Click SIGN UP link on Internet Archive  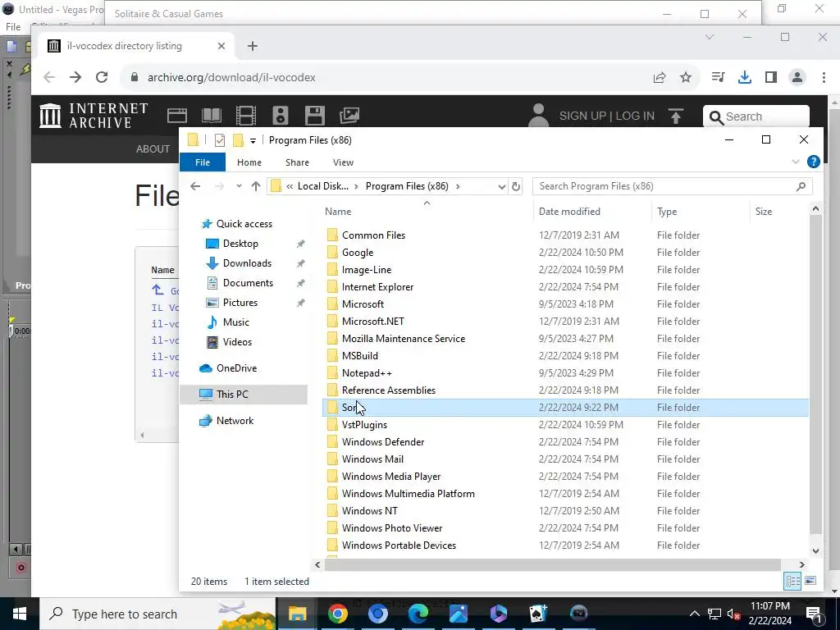[x=582, y=116]
